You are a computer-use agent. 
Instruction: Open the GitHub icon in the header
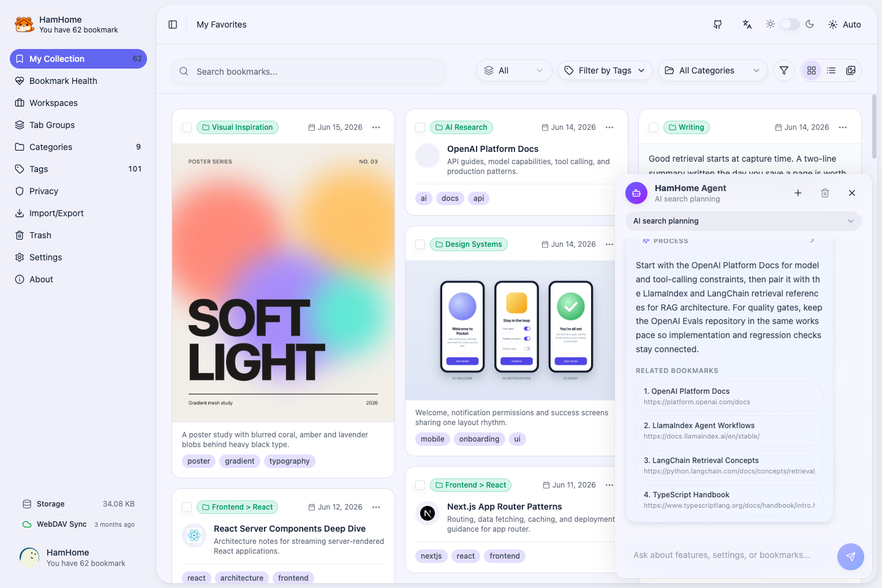(718, 24)
